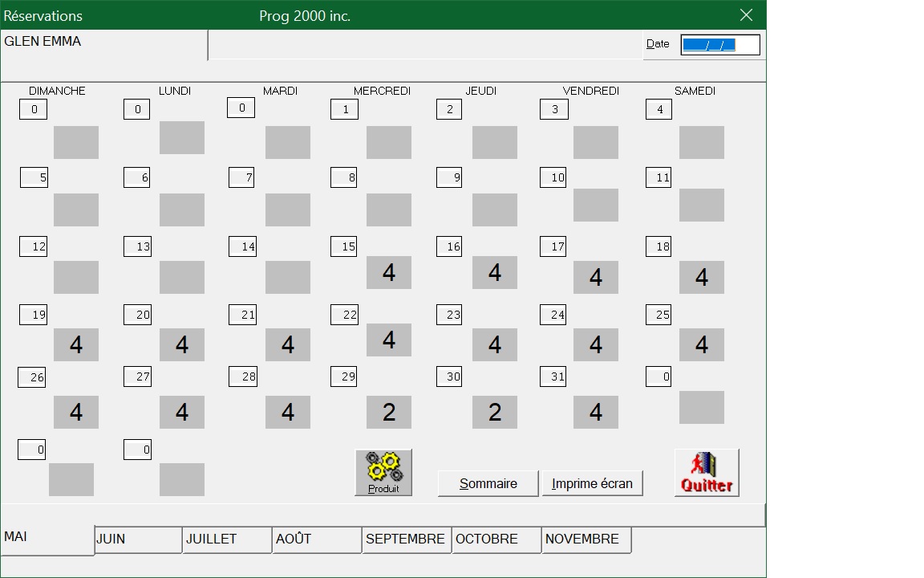Select the reservation cell for day 17
This screenshot has height=578, width=924.
coord(596,277)
